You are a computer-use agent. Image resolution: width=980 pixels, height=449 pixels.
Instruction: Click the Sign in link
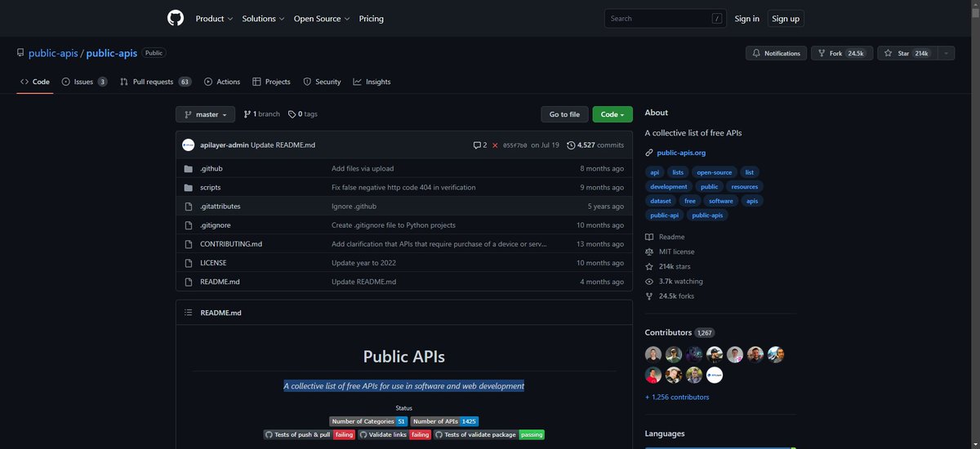pos(746,18)
